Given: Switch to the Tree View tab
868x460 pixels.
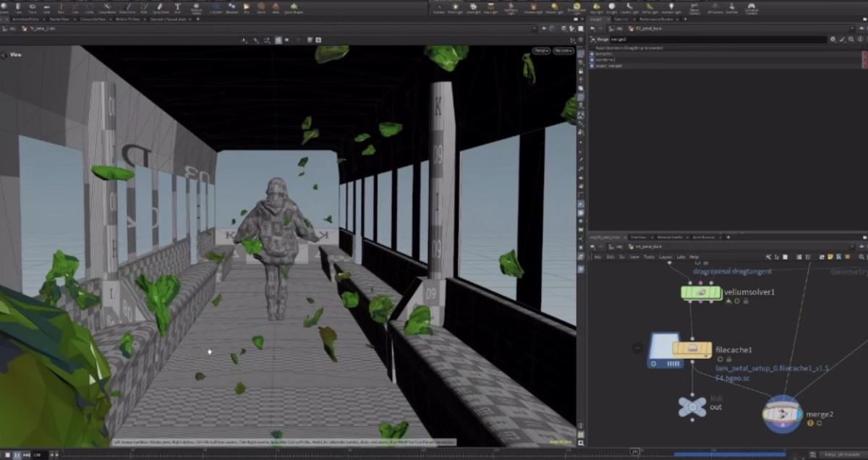Looking at the screenshot, I should (638, 237).
